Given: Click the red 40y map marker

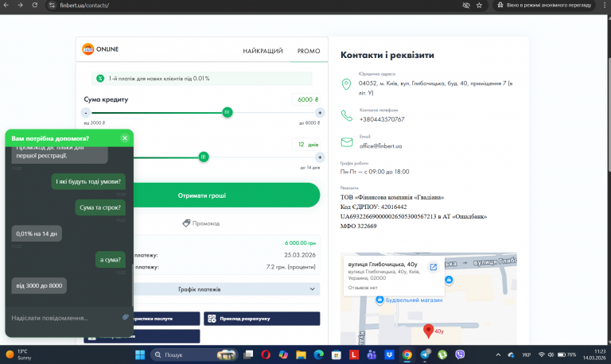Looking at the screenshot, I should pos(428,331).
